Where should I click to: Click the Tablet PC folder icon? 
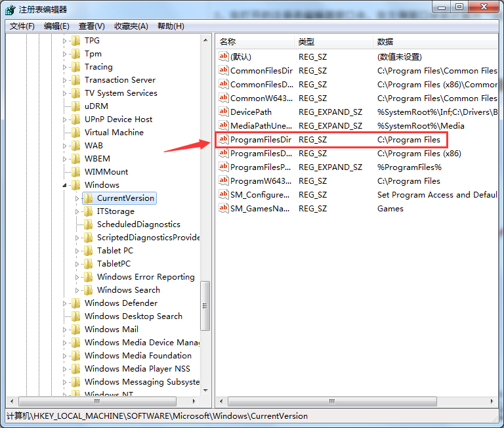88,251
